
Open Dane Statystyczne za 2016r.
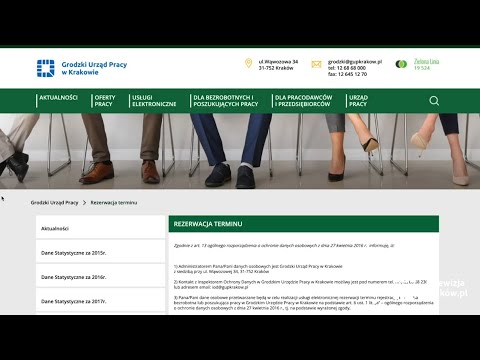point(100,277)
